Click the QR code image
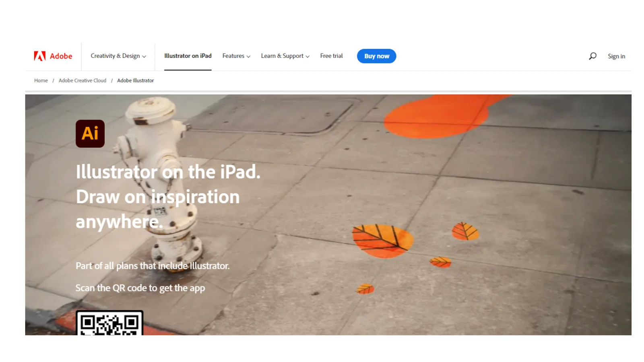Viewport: 644px width, 362px height. 109,323
